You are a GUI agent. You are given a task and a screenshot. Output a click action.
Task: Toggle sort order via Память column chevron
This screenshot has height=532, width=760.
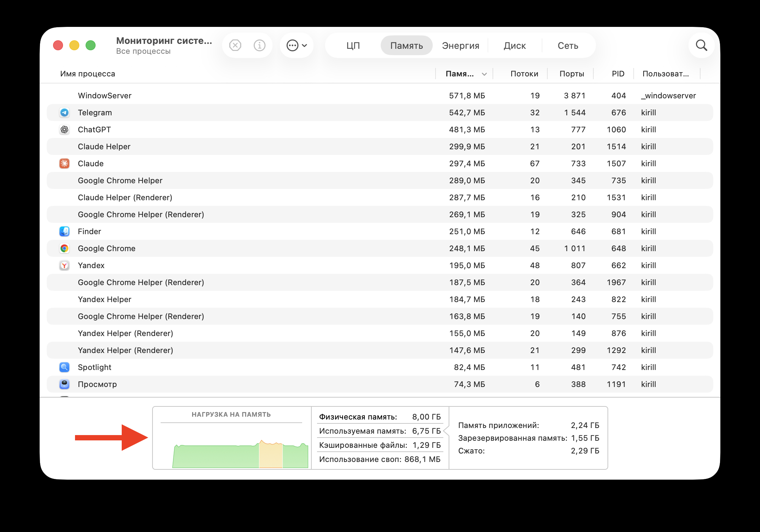click(484, 74)
